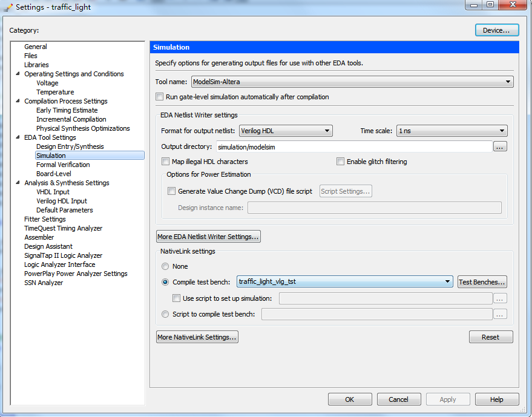
Task: Enable Run gate-level simulation automatically checkbox
Action: tap(159, 97)
